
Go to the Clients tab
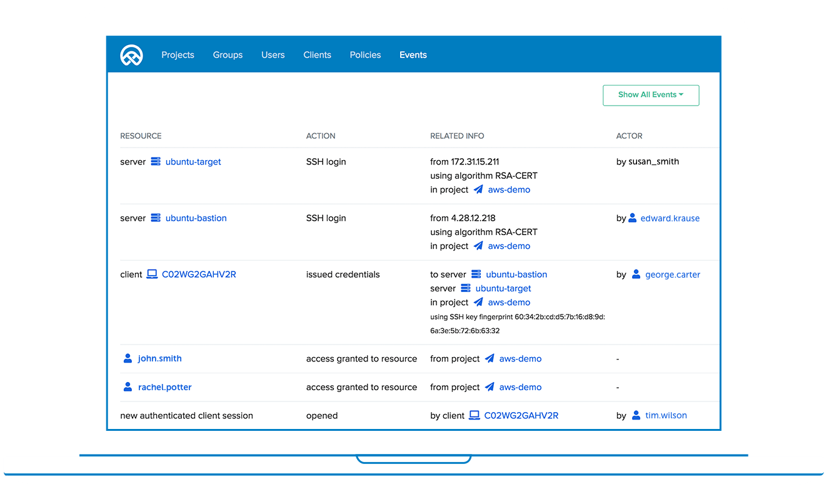click(x=317, y=55)
